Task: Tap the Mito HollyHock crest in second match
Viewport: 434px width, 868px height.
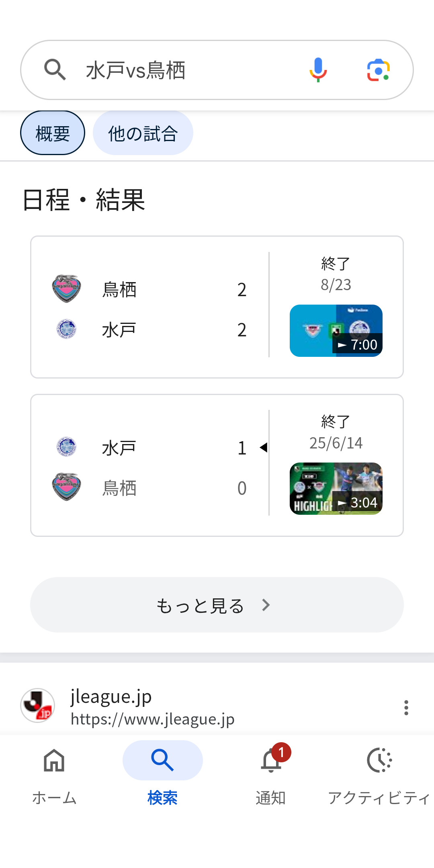Action: click(67, 447)
